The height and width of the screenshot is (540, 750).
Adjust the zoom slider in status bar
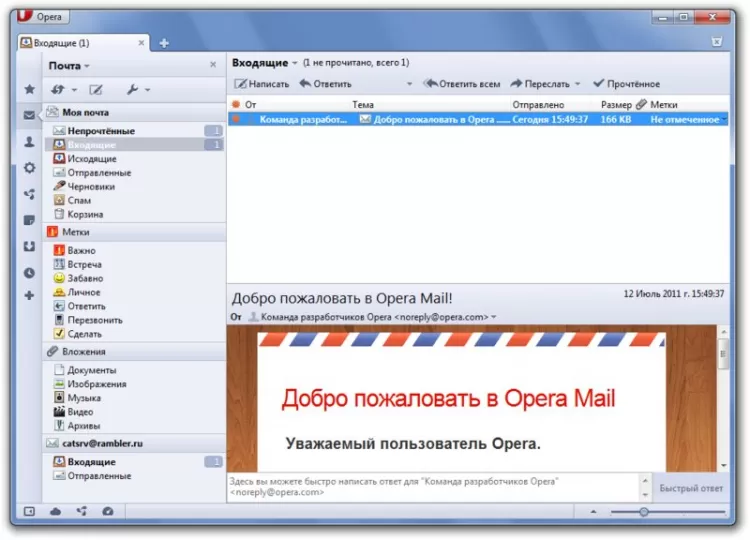pos(644,512)
